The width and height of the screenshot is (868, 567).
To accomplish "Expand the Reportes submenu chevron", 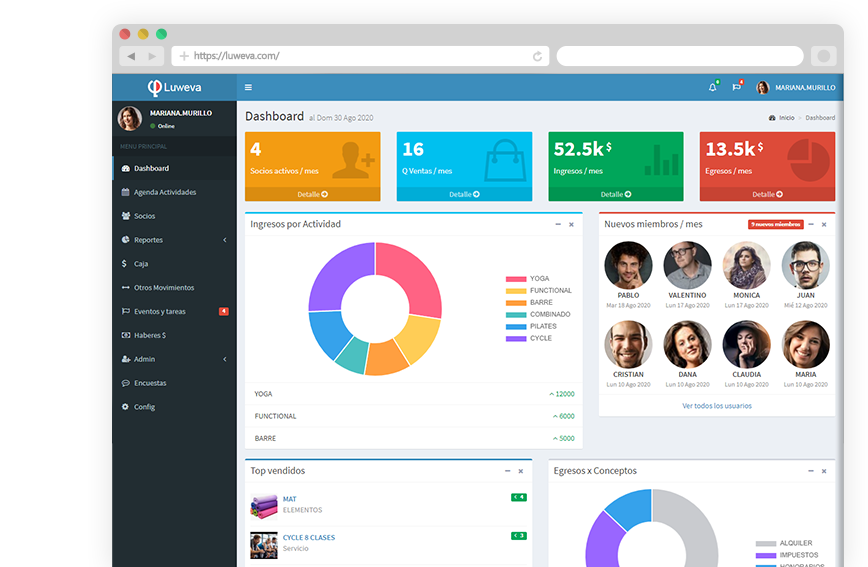I will click(225, 240).
